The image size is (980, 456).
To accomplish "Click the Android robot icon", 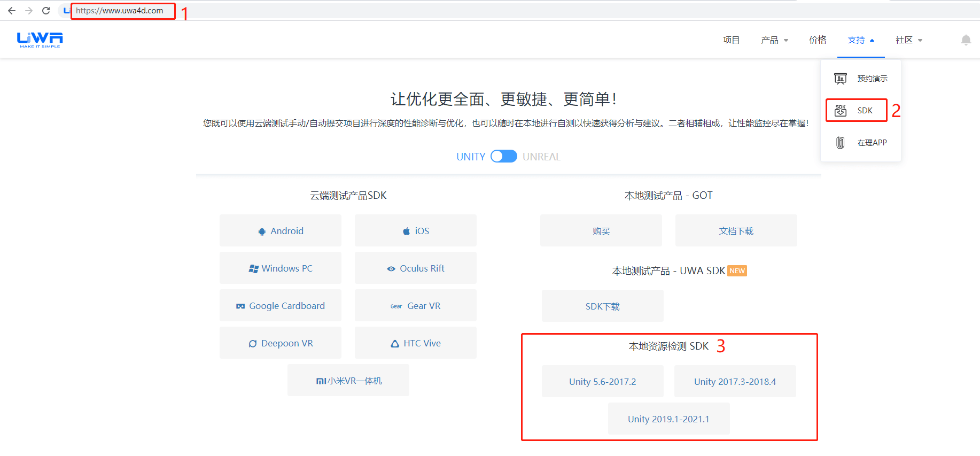I will click(262, 231).
